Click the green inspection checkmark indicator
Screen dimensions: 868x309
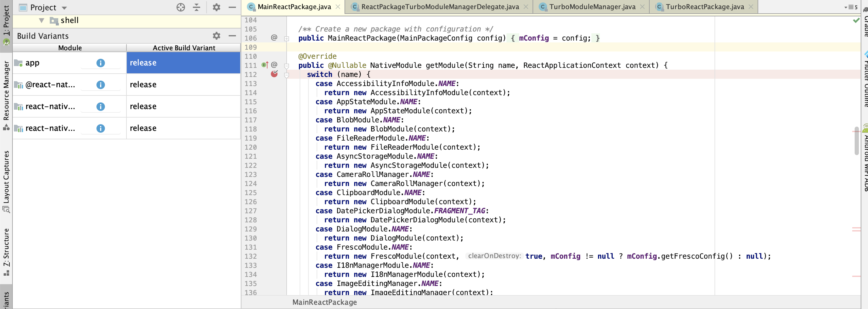point(856,20)
